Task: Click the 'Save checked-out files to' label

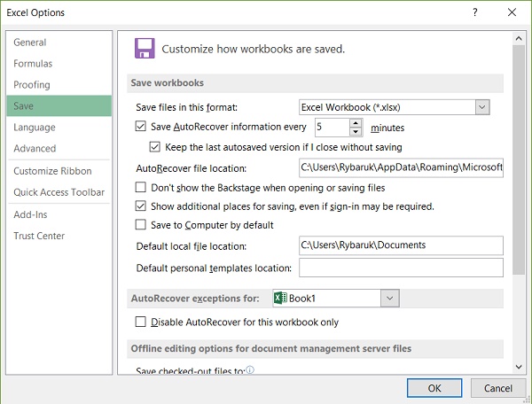Action: [190, 370]
